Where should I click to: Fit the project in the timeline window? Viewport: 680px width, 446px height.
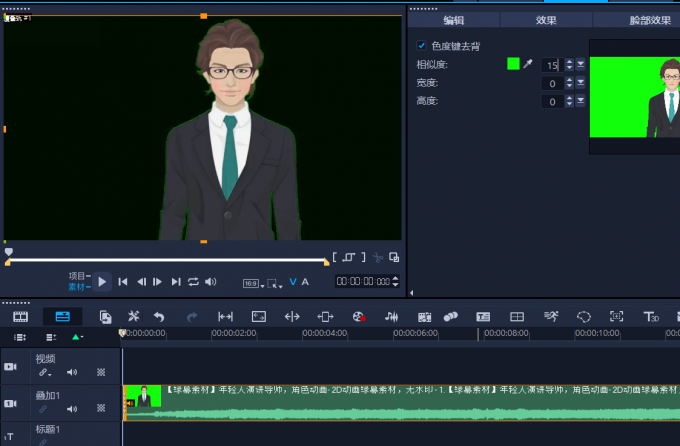(226, 317)
